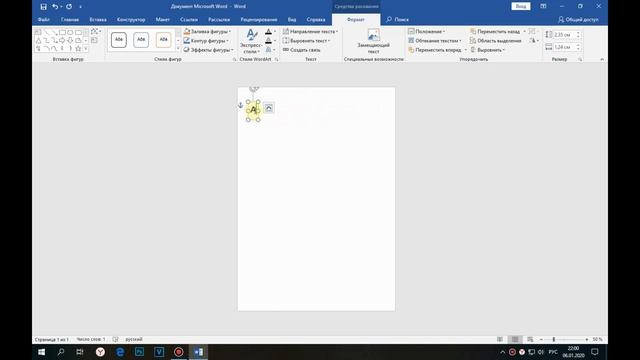This screenshot has height=360, width=640.
Task: Open Photoshop from the Windows taskbar
Action: [139, 352]
